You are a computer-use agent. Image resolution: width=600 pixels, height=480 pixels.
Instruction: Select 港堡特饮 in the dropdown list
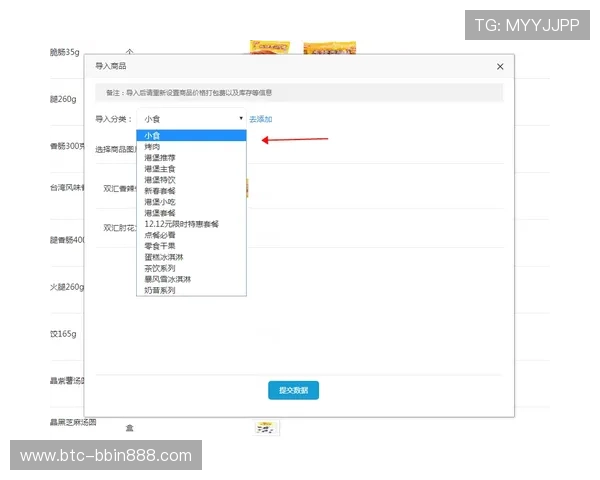click(191, 180)
